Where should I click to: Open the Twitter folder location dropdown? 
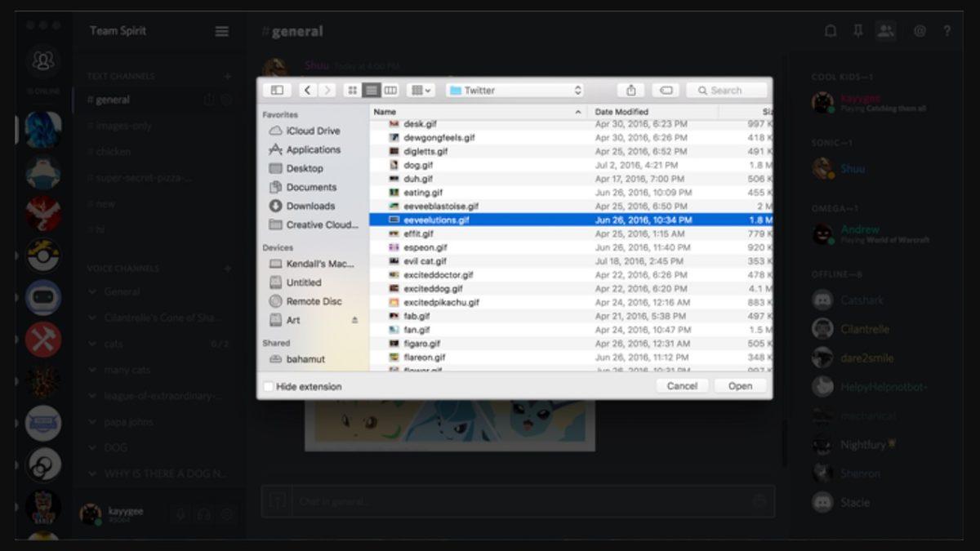tap(514, 90)
